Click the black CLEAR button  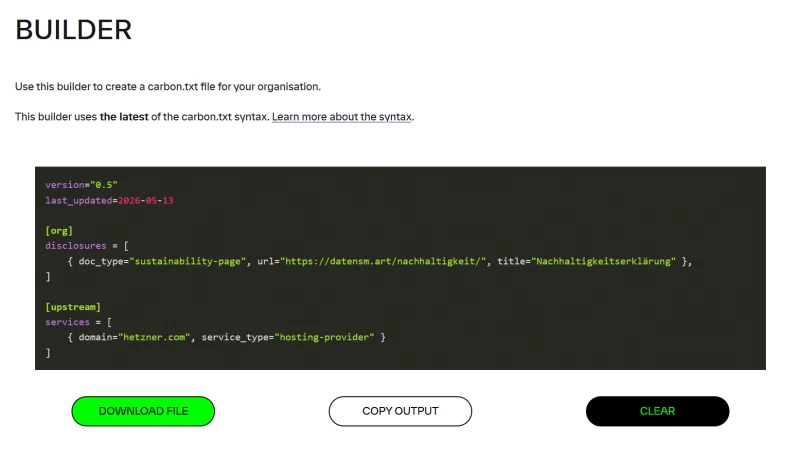click(657, 411)
